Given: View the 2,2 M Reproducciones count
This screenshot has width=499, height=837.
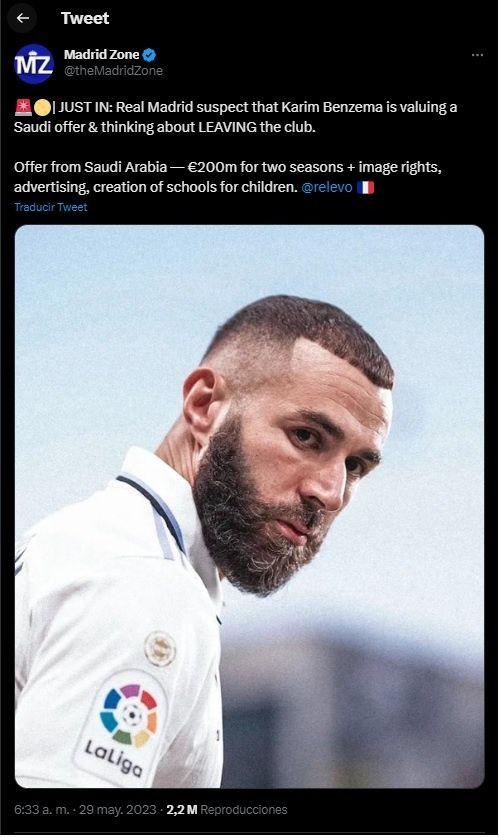Looking at the screenshot, I should [x=227, y=810].
